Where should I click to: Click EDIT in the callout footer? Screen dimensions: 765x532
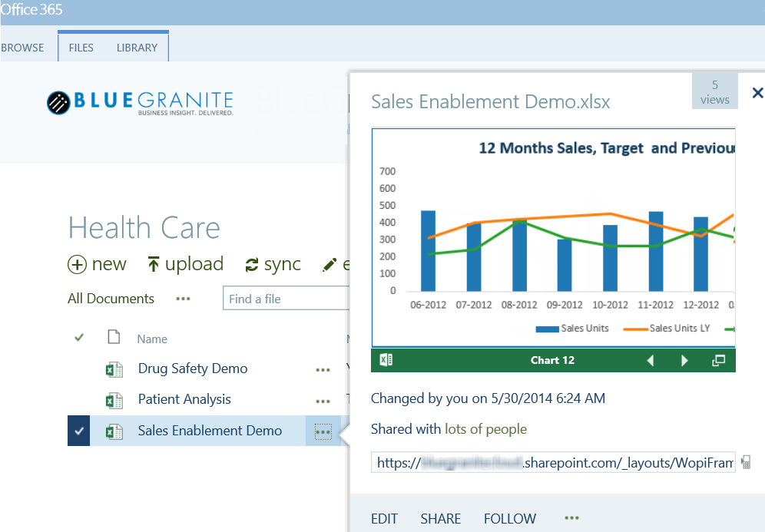[x=385, y=518]
